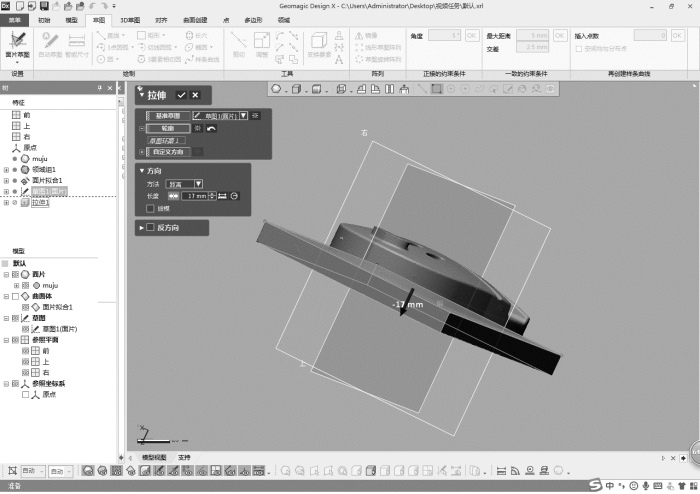Switch to the 支持 bottom view tab

click(184, 457)
